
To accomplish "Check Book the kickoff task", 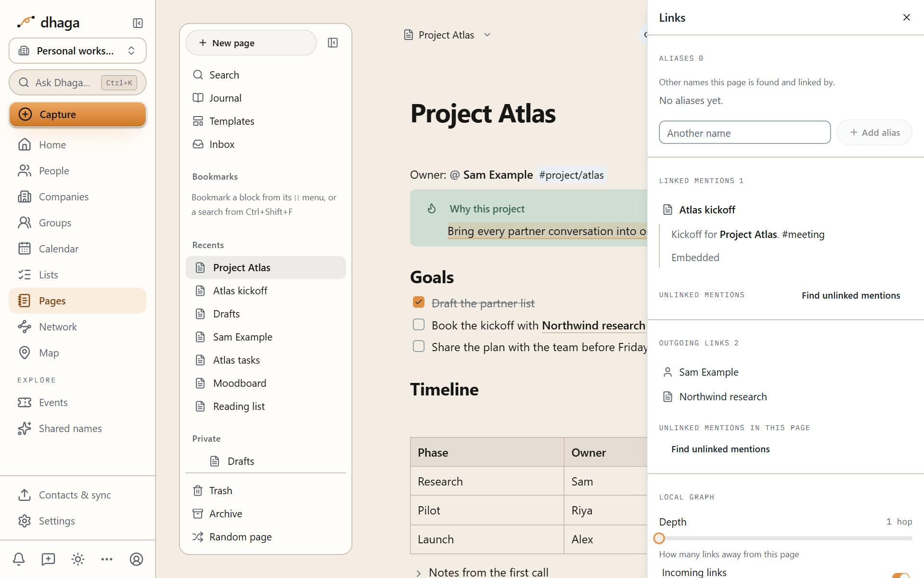I will (419, 325).
